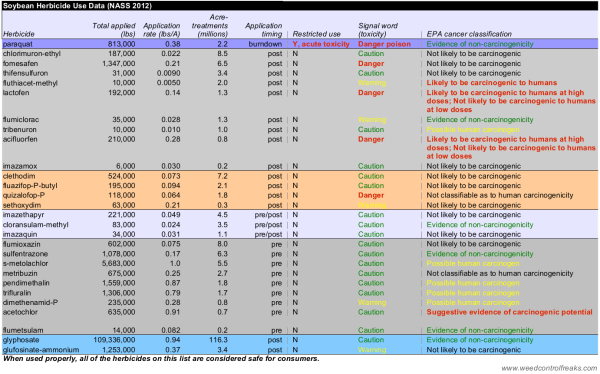
Task: Click the 'Danger poison' signal word
Action: [384, 44]
